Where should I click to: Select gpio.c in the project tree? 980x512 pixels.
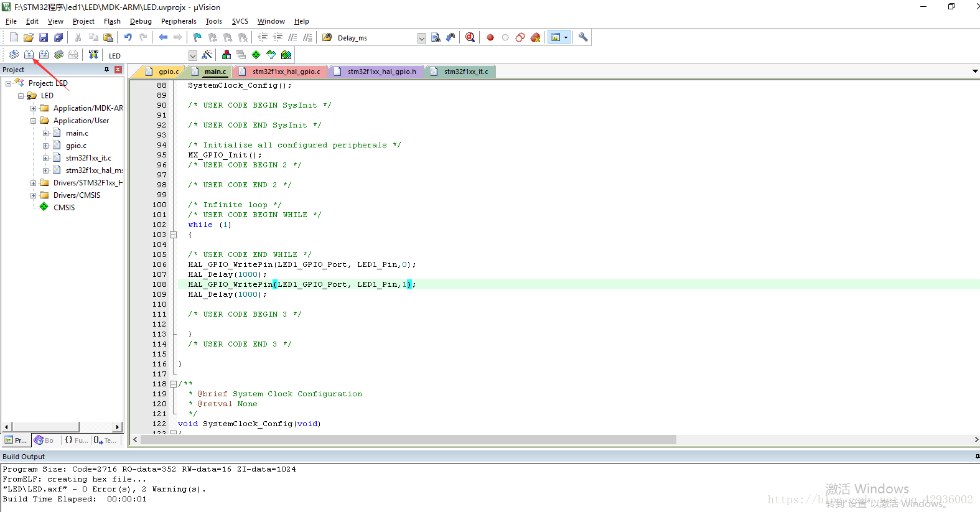click(x=76, y=146)
